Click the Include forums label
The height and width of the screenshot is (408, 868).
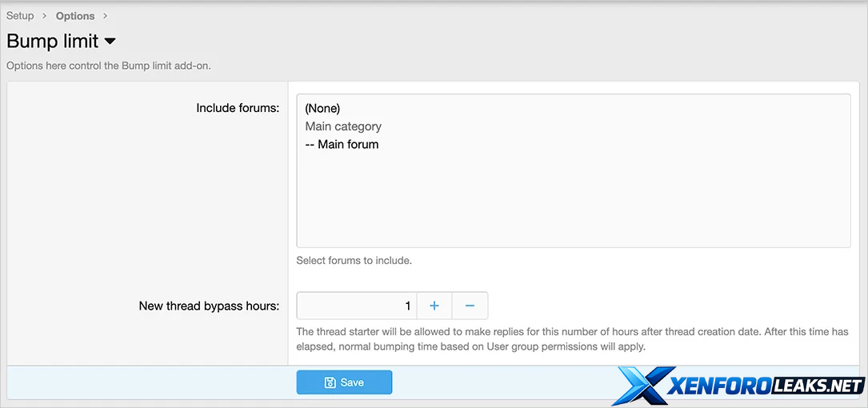[238, 108]
